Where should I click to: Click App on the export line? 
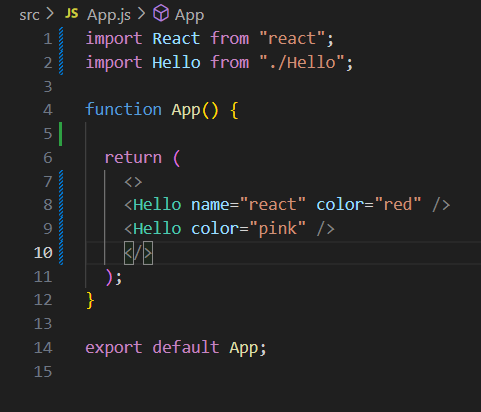[244, 349]
